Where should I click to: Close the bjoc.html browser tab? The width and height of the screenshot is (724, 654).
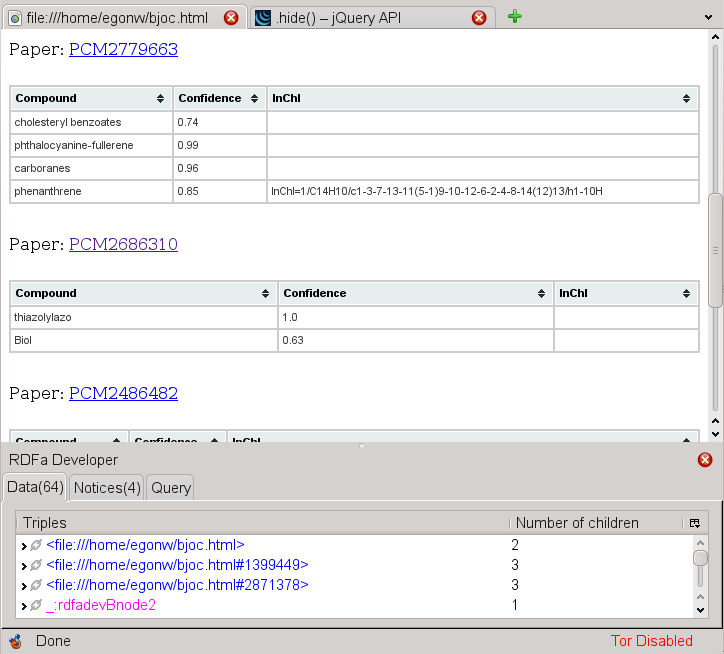click(231, 17)
